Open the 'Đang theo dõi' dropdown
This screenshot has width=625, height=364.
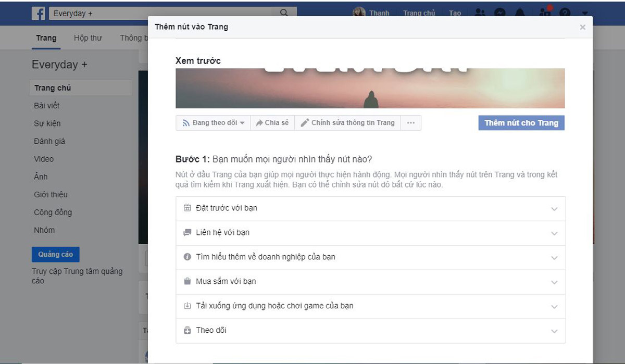click(213, 123)
